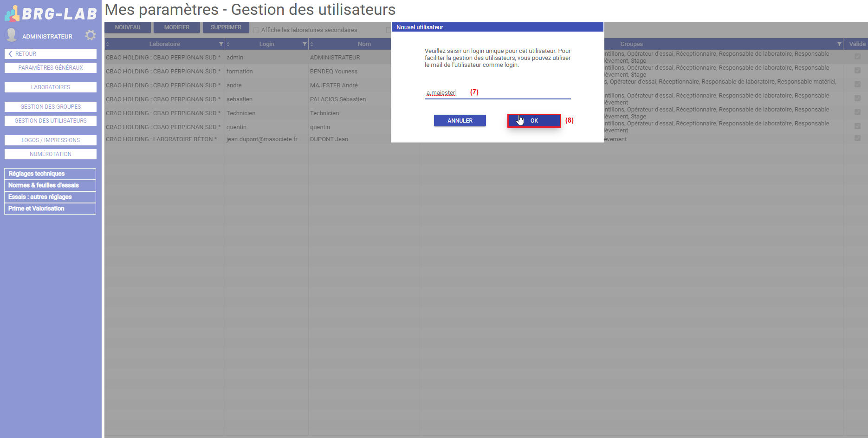Open the Login column filter funnel

click(304, 44)
